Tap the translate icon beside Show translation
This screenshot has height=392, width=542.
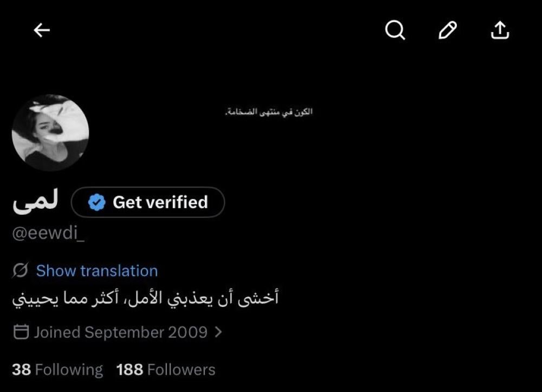tap(21, 271)
